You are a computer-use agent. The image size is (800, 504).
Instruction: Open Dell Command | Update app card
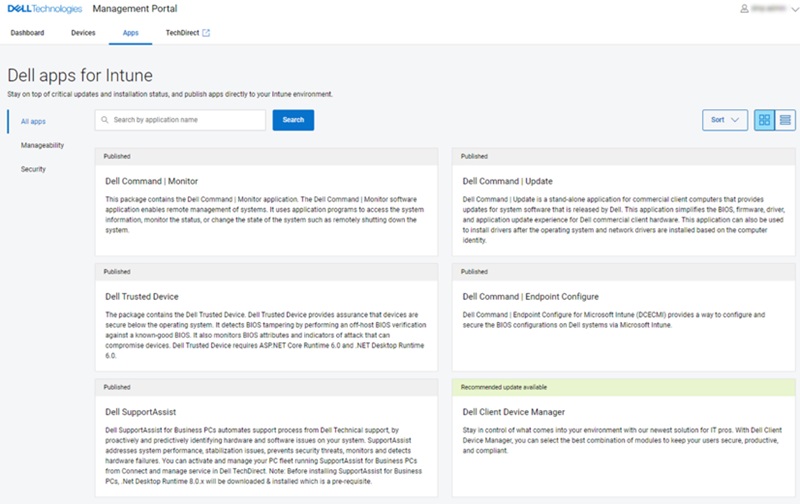point(506,183)
